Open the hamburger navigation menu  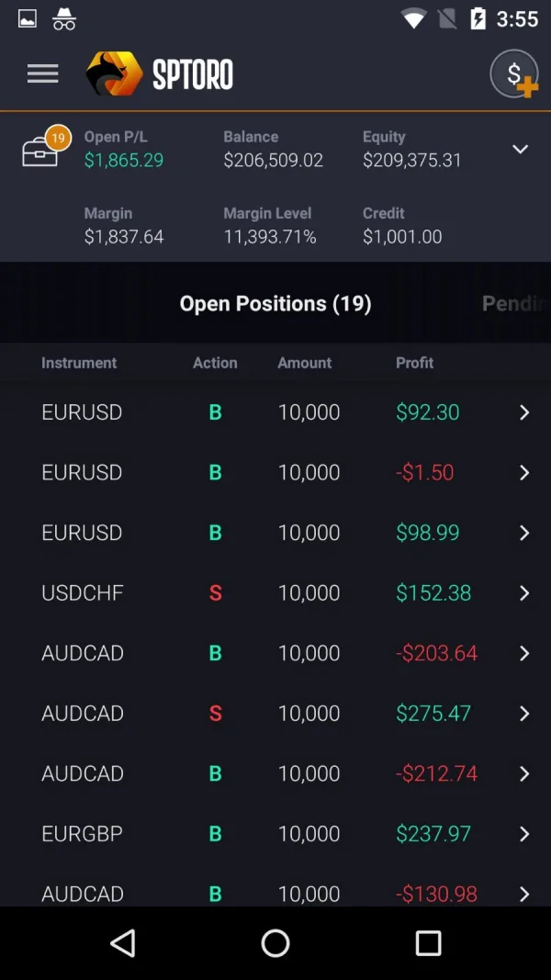[42, 74]
